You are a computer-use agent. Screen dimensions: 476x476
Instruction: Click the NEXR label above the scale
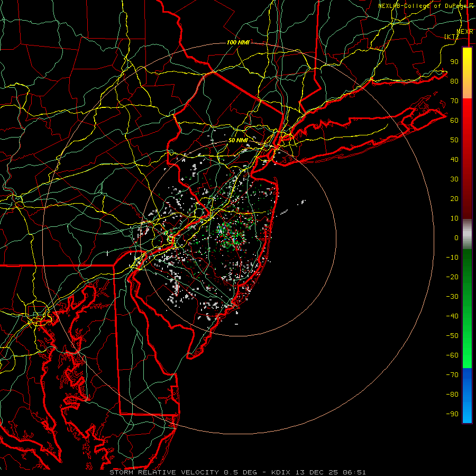point(465,32)
